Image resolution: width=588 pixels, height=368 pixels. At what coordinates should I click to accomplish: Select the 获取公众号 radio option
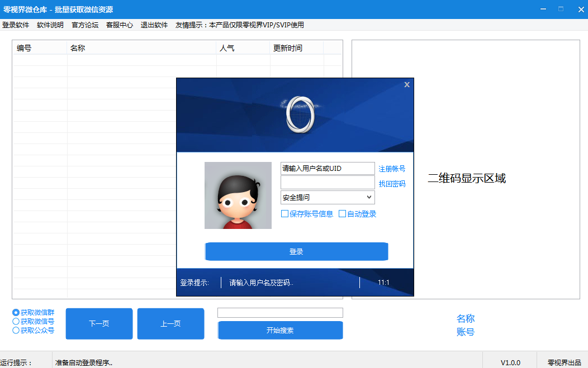(16, 331)
